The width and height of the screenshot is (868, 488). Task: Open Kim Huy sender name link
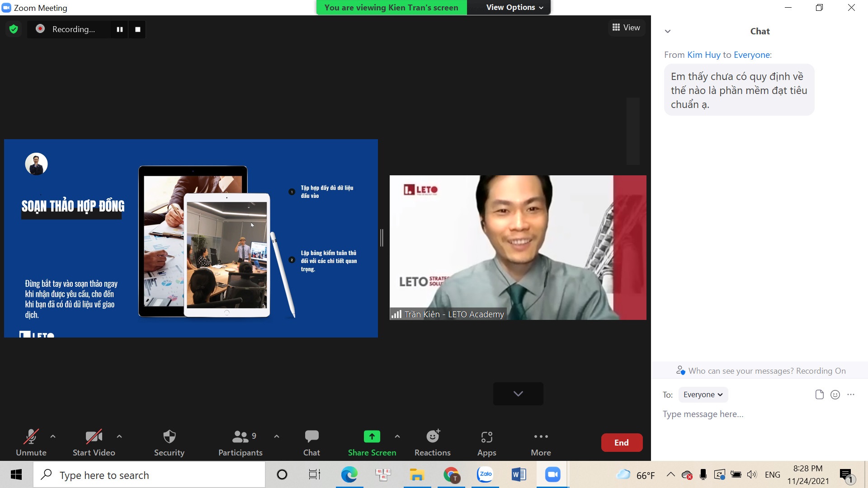click(703, 55)
